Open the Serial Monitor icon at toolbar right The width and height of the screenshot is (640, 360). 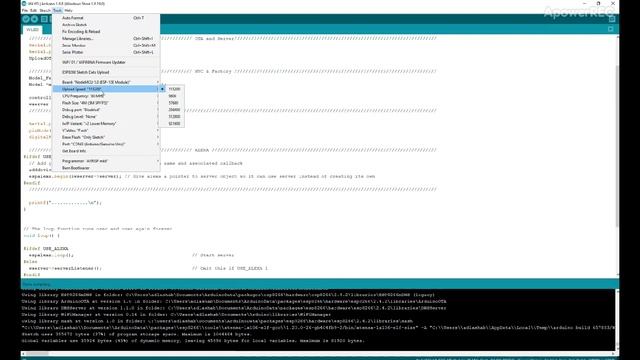(x=612, y=19)
